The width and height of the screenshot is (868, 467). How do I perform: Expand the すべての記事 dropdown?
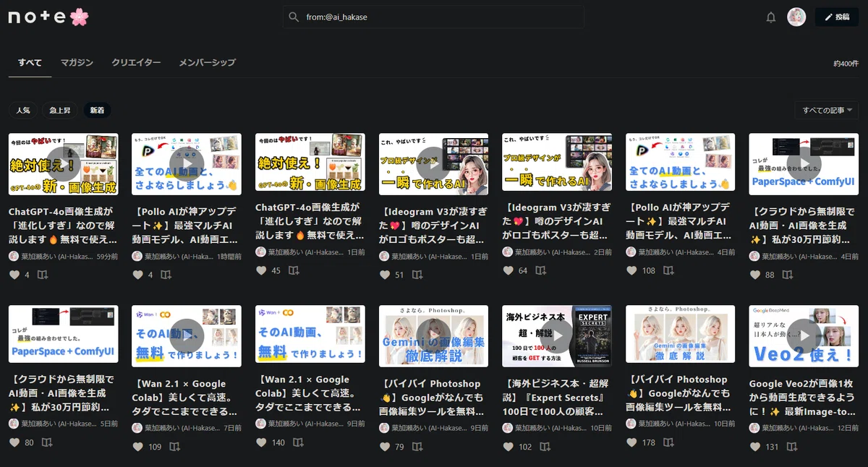click(x=827, y=111)
